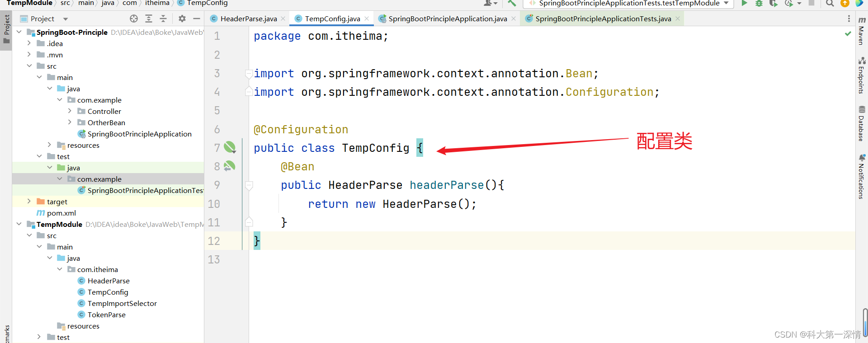Close the HeaderParse.java tab
Screen dimensions: 868x343
[x=283, y=19]
